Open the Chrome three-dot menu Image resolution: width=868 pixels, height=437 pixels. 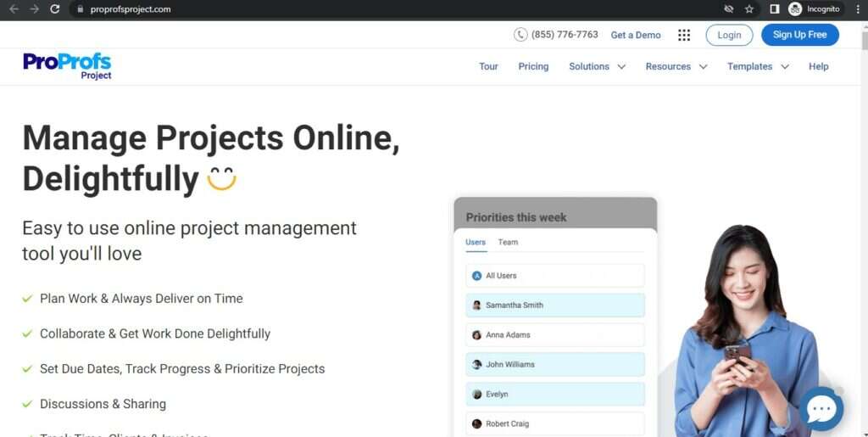[858, 8]
